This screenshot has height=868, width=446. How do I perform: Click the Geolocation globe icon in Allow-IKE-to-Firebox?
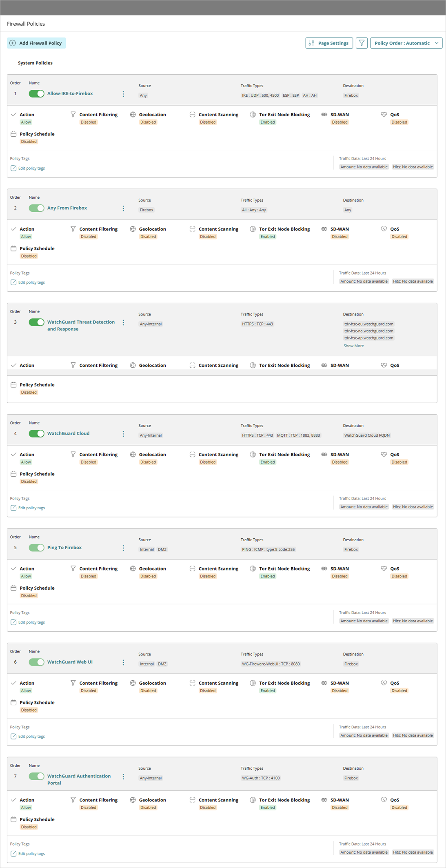click(133, 115)
